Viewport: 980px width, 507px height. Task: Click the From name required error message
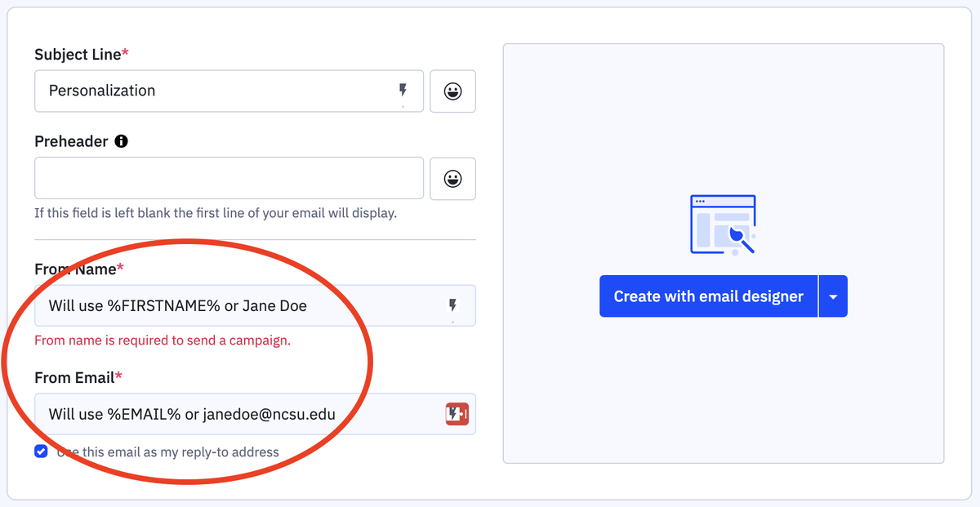(162, 340)
